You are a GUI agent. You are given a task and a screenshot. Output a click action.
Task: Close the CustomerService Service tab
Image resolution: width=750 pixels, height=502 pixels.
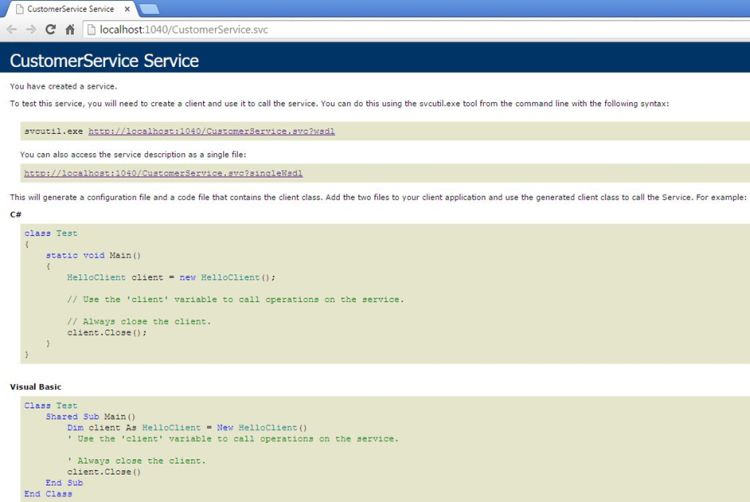pyautogui.click(x=127, y=9)
